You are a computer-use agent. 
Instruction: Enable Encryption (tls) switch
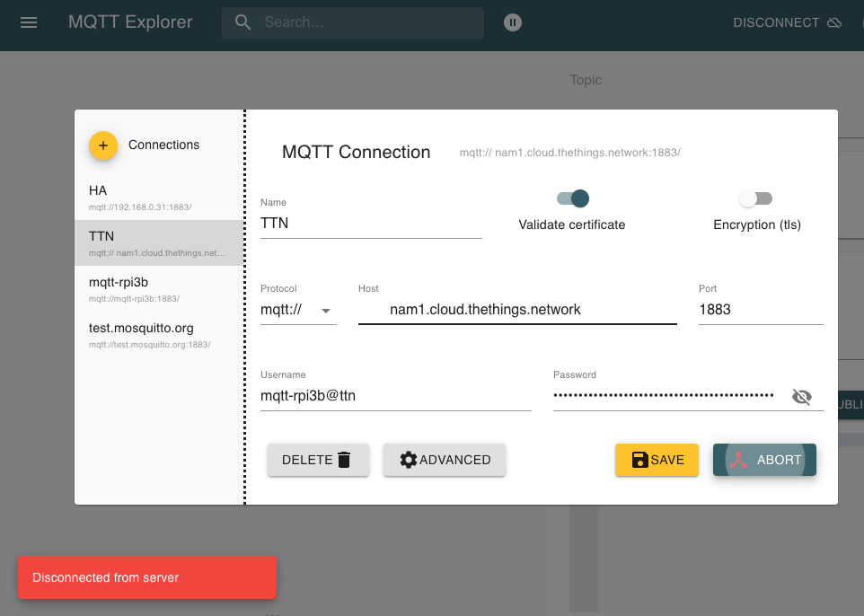click(x=755, y=198)
